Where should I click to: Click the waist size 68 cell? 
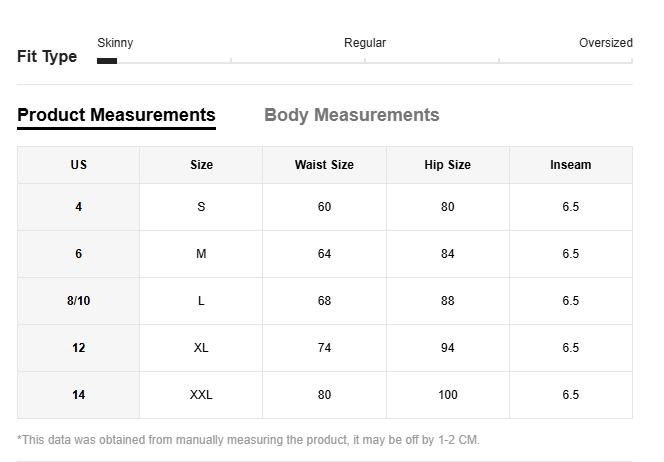click(x=324, y=301)
